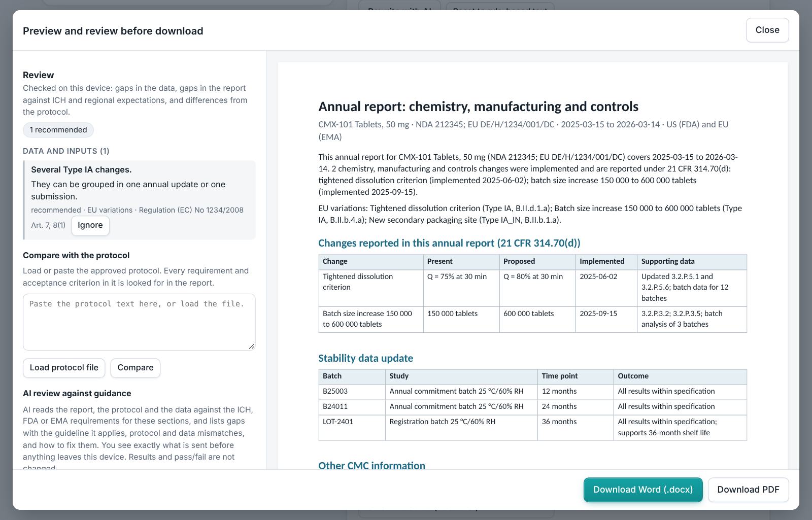Click the '2025-06-02' implemented date cell

click(x=606, y=288)
